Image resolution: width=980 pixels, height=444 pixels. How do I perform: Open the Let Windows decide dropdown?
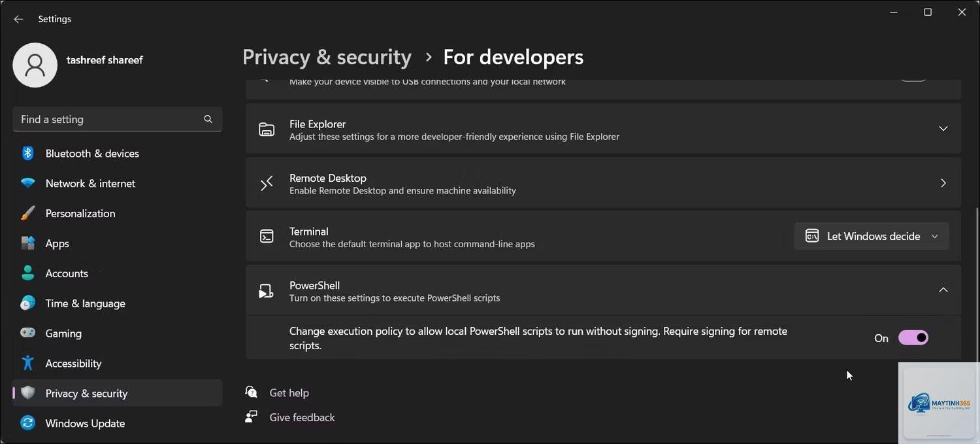pos(872,236)
